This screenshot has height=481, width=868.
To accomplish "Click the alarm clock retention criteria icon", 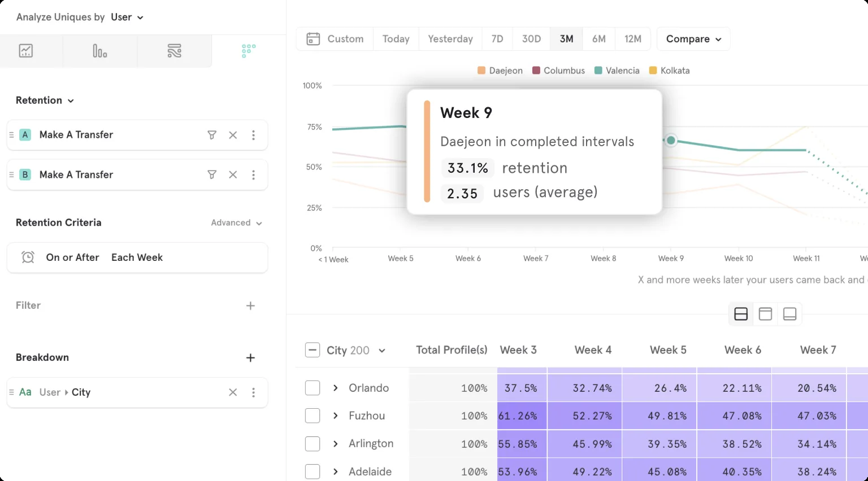I will point(28,257).
